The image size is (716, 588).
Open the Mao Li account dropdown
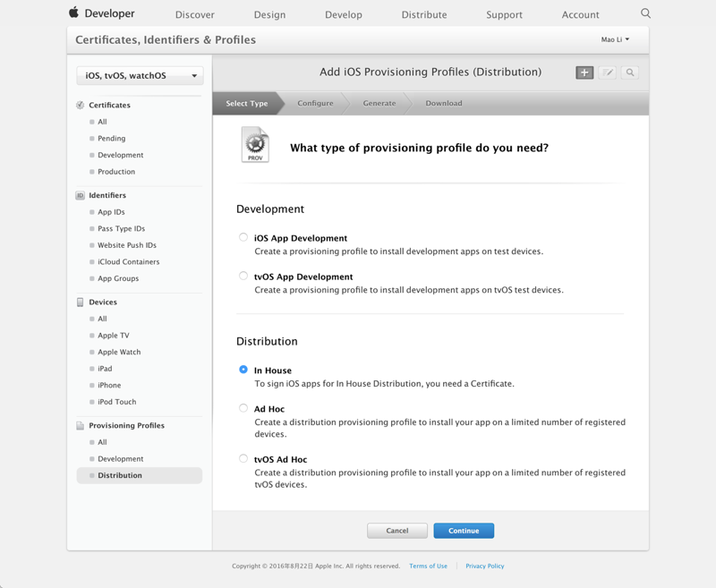click(615, 39)
